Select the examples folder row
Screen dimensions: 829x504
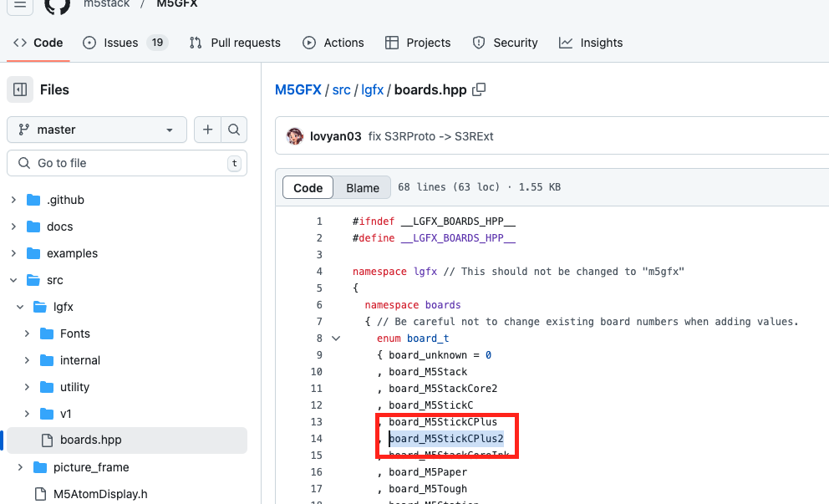pyautogui.click(x=127, y=253)
